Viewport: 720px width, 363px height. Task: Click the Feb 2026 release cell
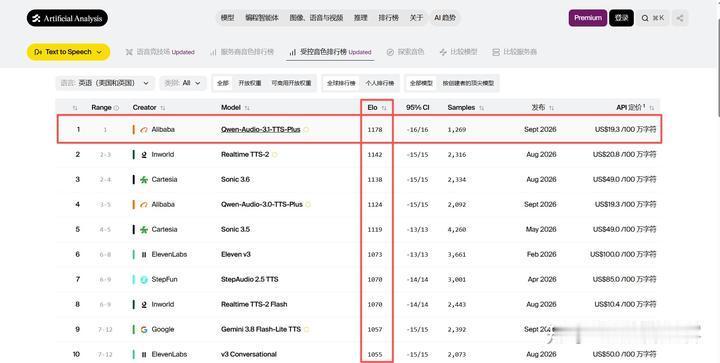coord(541,254)
